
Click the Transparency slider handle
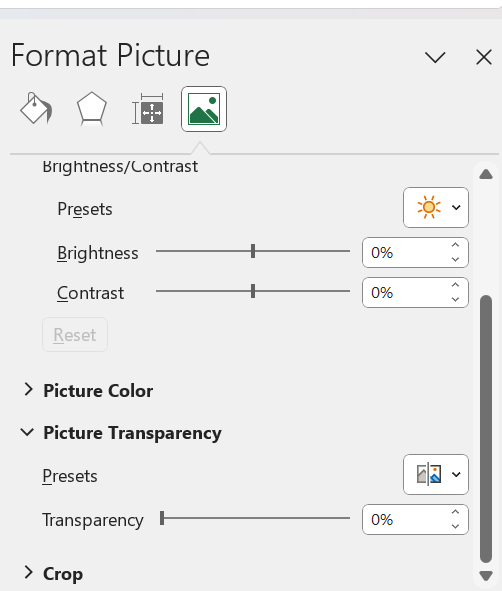click(x=162, y=518)
